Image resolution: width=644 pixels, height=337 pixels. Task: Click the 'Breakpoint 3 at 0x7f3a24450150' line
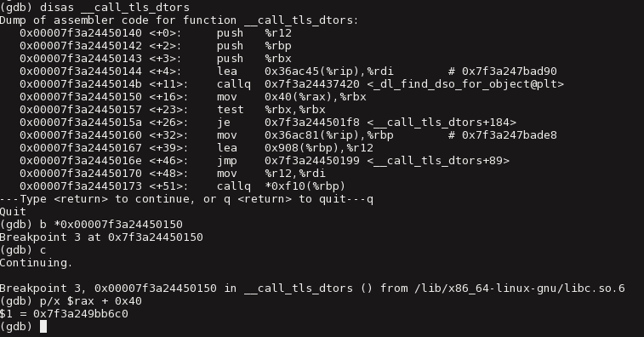pyautogui.click(x=101, y=237)
